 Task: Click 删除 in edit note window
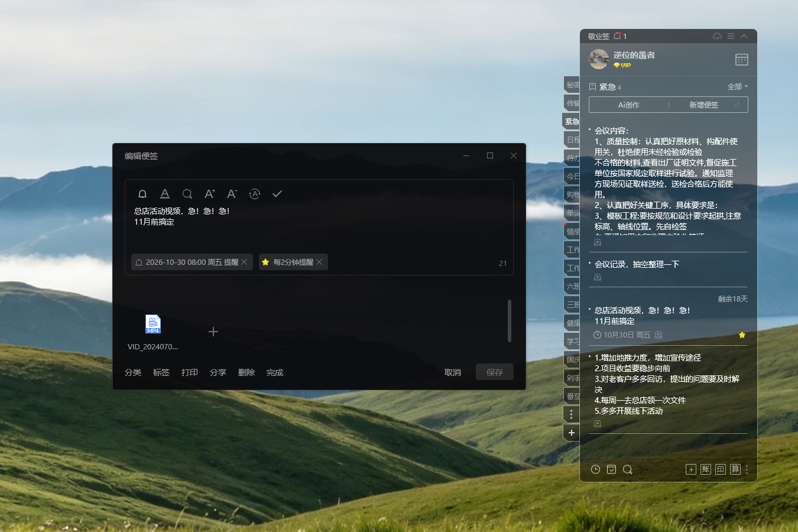coord(246,372)
